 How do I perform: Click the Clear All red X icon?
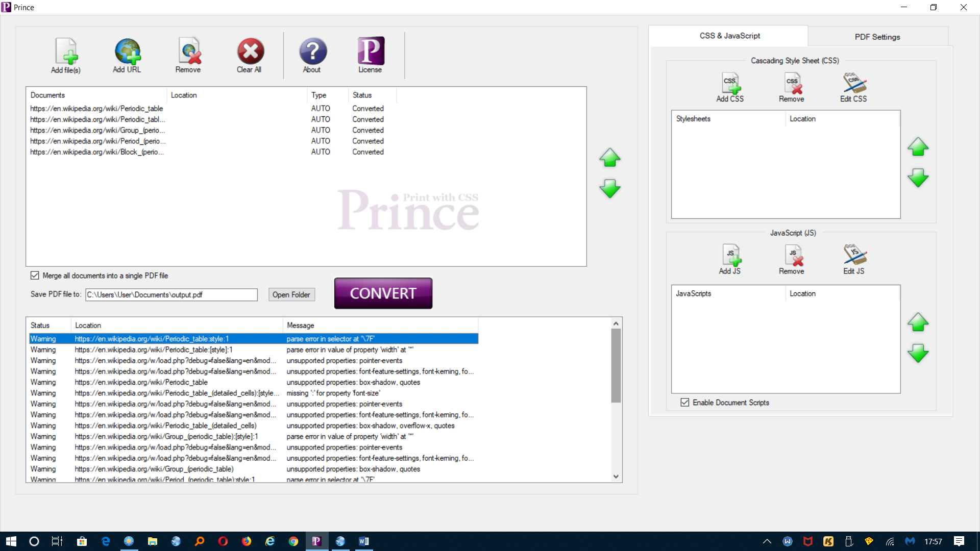point(250,52)
